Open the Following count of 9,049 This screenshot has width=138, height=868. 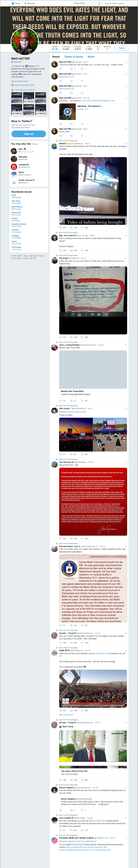point(66,48)
